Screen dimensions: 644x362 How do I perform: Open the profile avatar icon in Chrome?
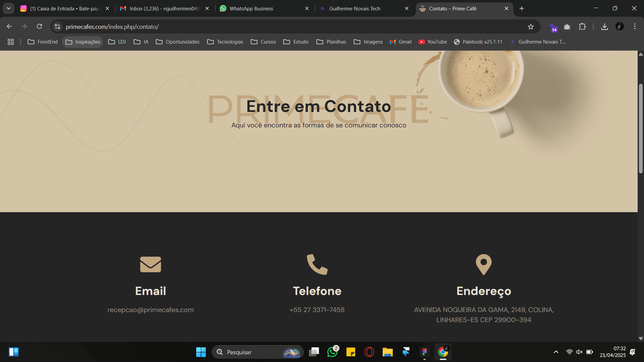[620, 26]
